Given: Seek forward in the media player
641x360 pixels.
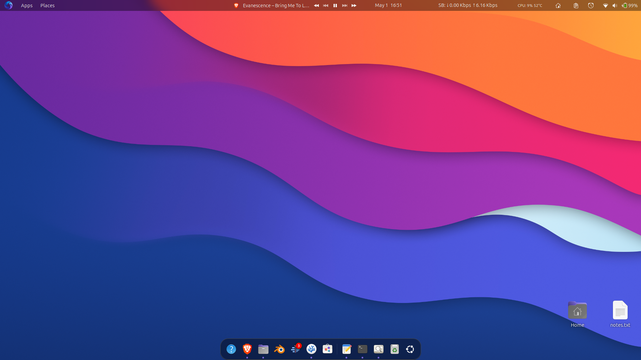Looking at the screenshot, I should point(354,5).
